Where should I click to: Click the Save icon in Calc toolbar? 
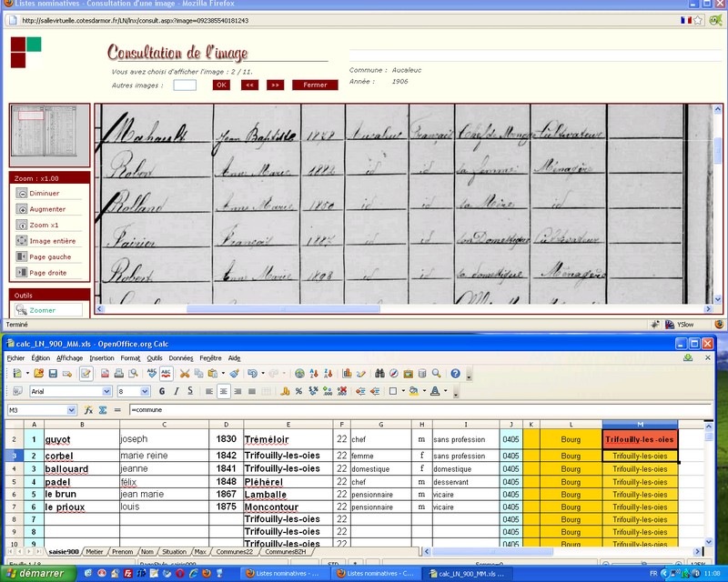(53, 374)
